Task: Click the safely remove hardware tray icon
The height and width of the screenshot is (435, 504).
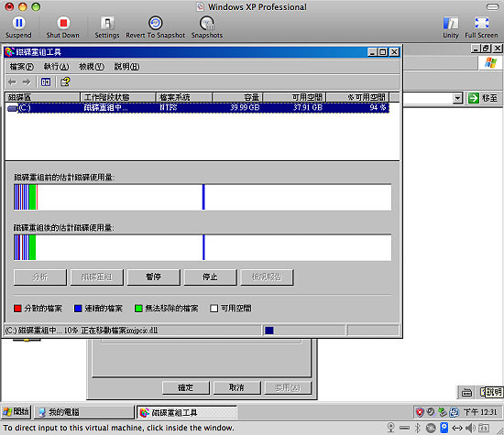Action: [443, 412]
